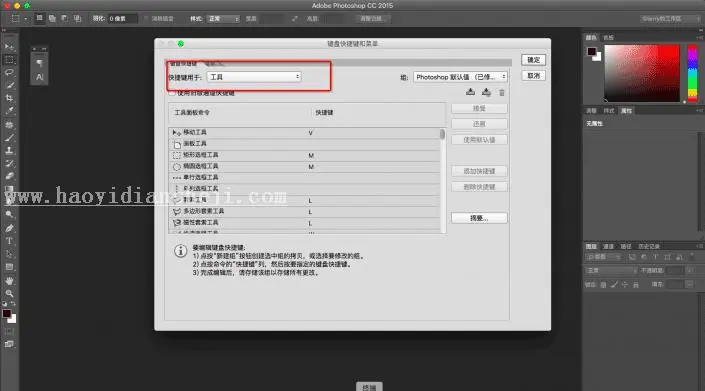Click foreground color swatch in left toolbar

click(7, 314)
